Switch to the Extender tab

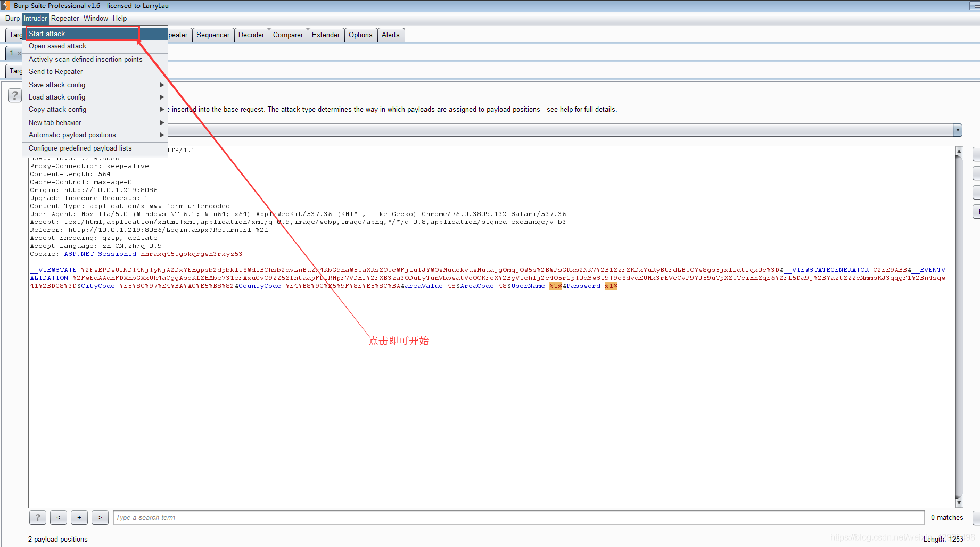point(326,35)
